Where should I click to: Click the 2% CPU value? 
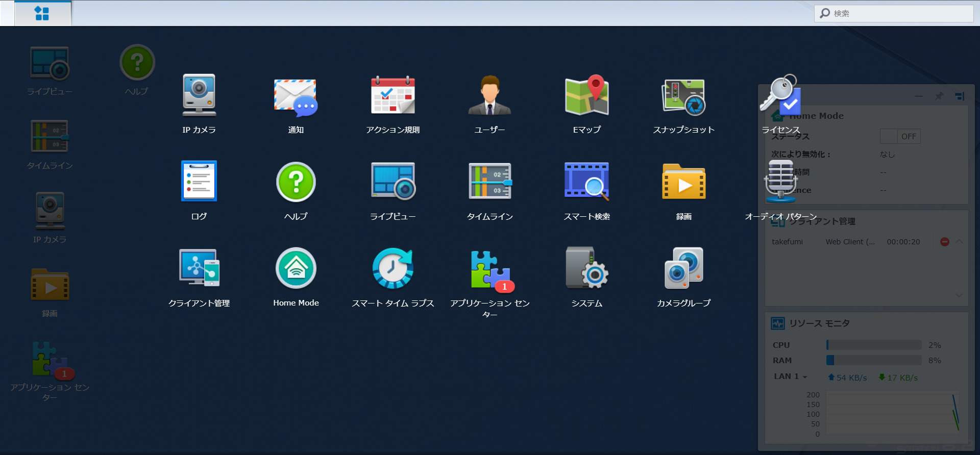tap(935, 345)
